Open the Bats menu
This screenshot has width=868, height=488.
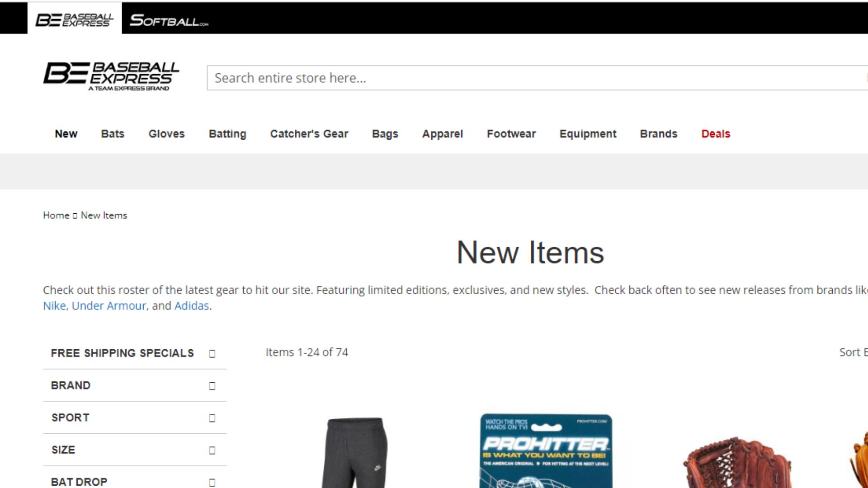tap(113, 134)
